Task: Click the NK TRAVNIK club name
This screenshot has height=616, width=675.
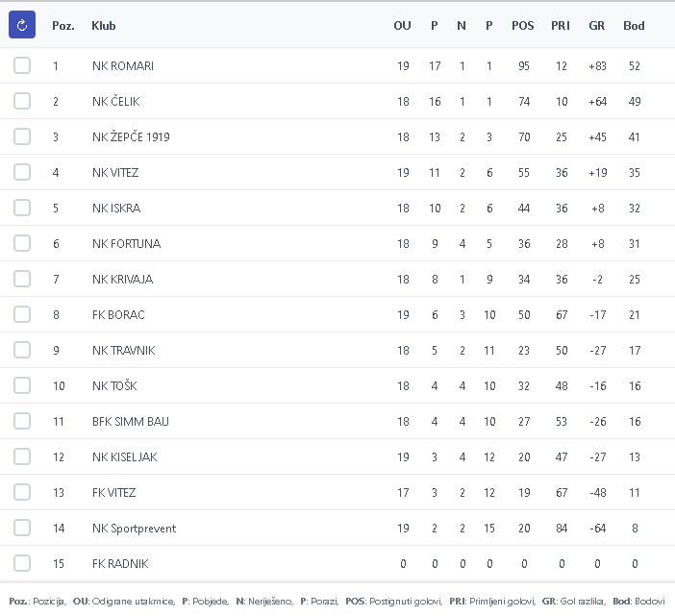Action: click(123, 350)
